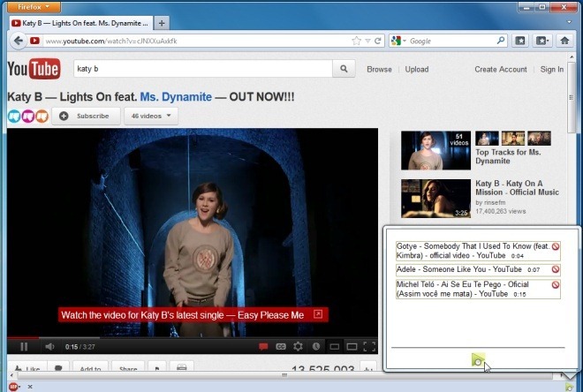Click the magnifier in the Google search bar
The width and height of the screenshot is (583, 392).
tap(501, 41)
